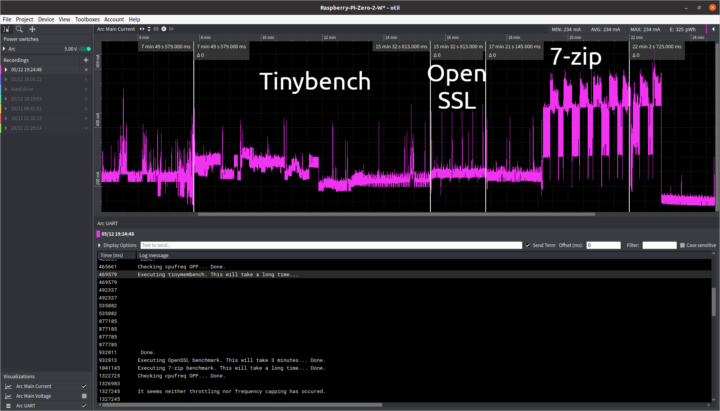Open the View menu

[64, 19]
